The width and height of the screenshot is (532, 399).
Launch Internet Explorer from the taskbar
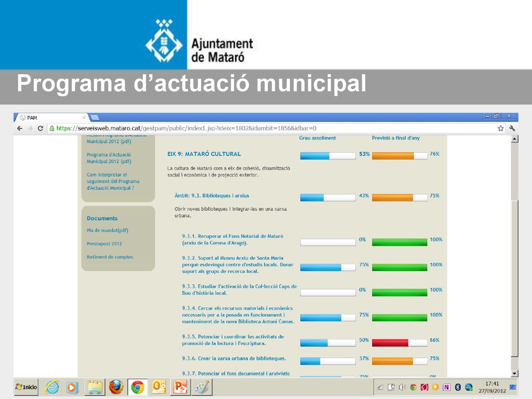[52, 387]
